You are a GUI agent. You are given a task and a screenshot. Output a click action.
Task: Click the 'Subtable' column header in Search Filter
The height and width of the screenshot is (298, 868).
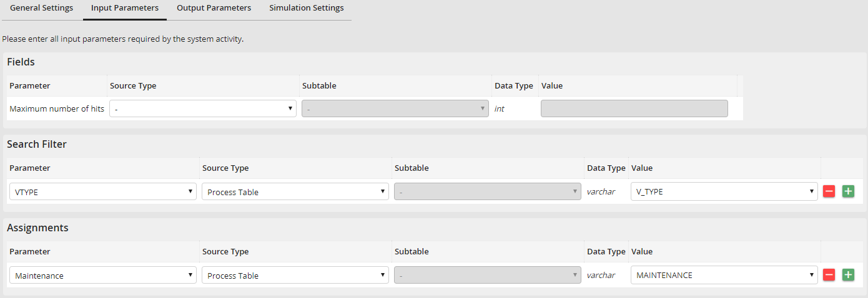412,168
